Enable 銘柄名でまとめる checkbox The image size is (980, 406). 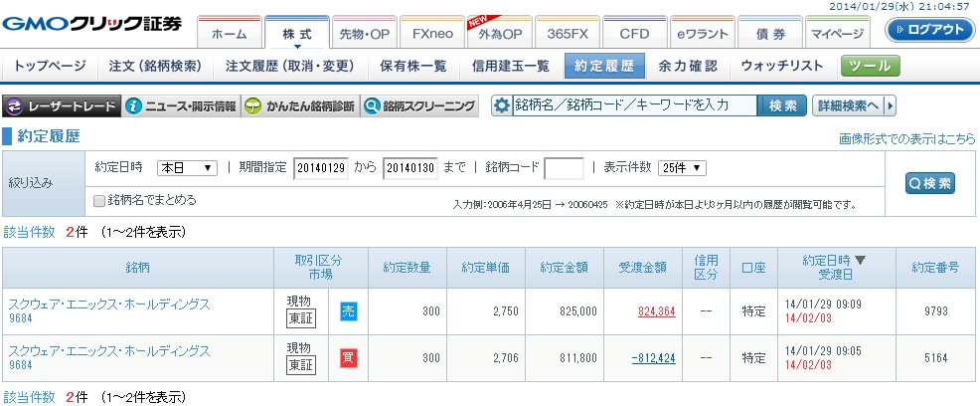[99, 200]
